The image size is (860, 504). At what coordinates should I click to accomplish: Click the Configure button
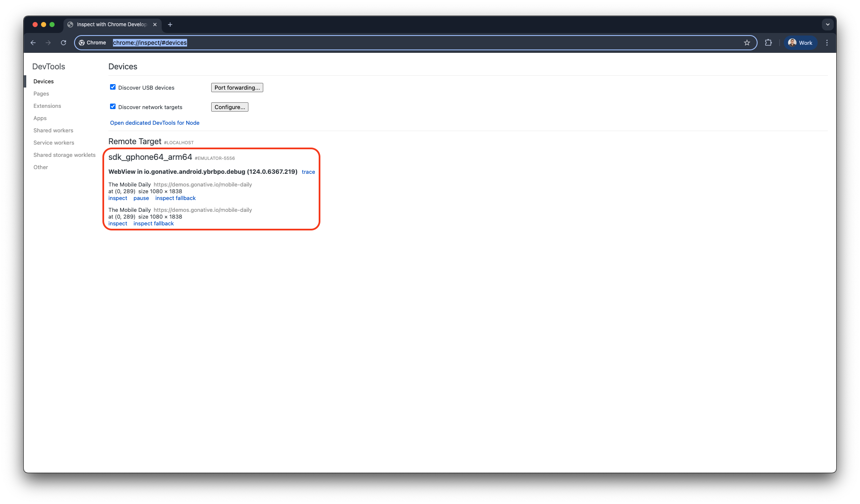click(229, 107)
